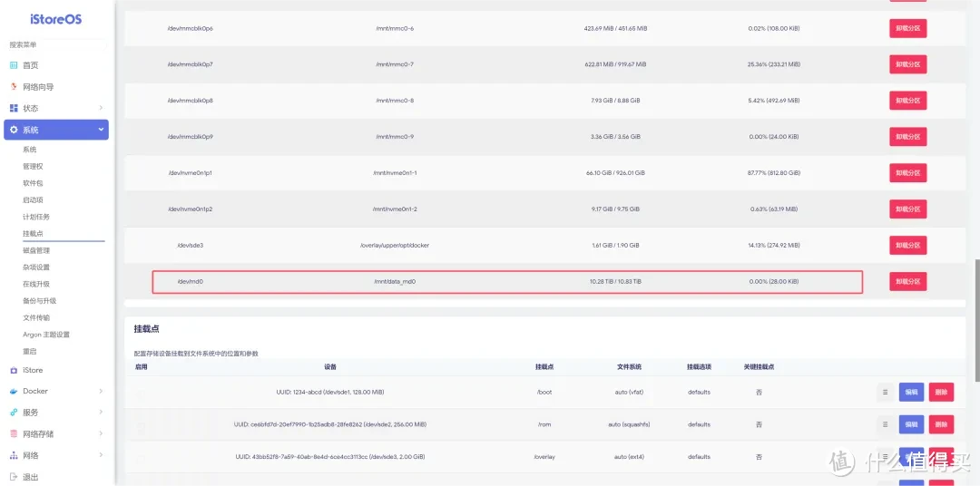Click the 状态 dashboard icon

(x=14, y=108)
